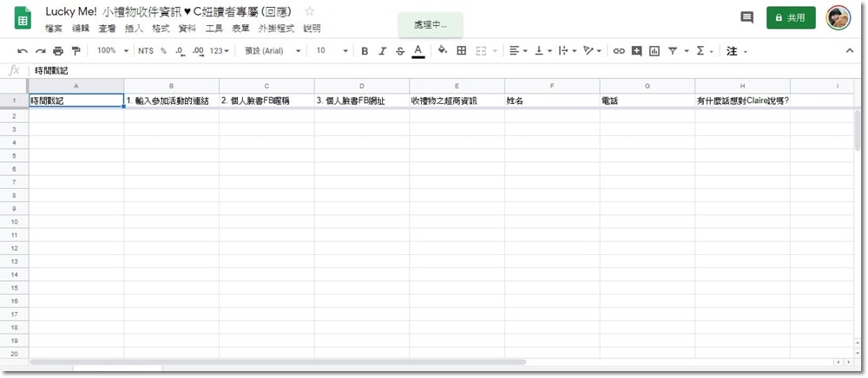Open the fill color picker
The width and height of the screenshot is (868, 378).
coord(442,51)
